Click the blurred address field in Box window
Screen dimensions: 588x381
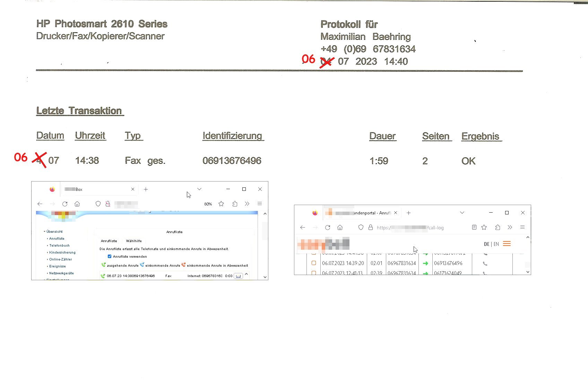tap(126, 204)
